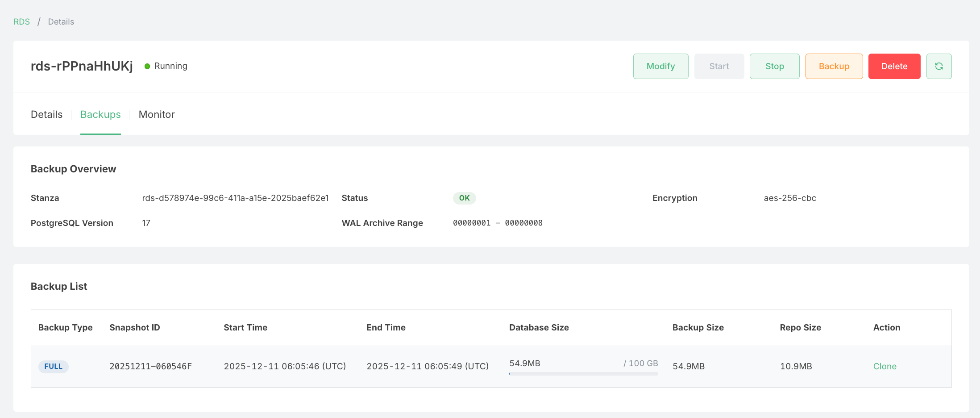Click the green Running status dot
980x418 pixels.
[147, 67]
